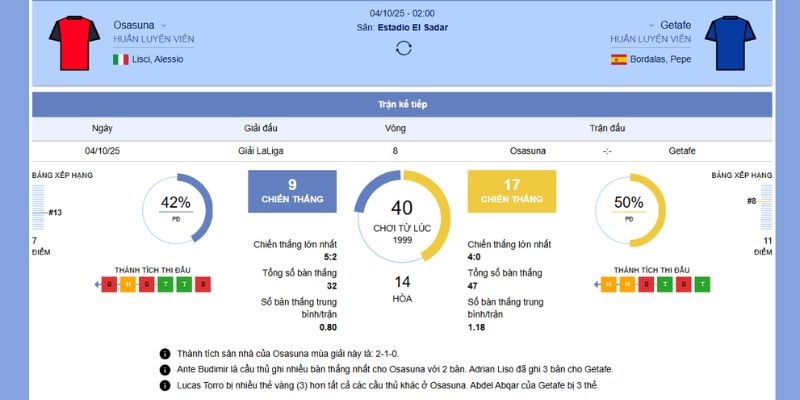Image resolution: width=800 pixels, height=400 pixels.
Task: Click the blue Getafe jersey icon
Action: [x=729, y=41]
